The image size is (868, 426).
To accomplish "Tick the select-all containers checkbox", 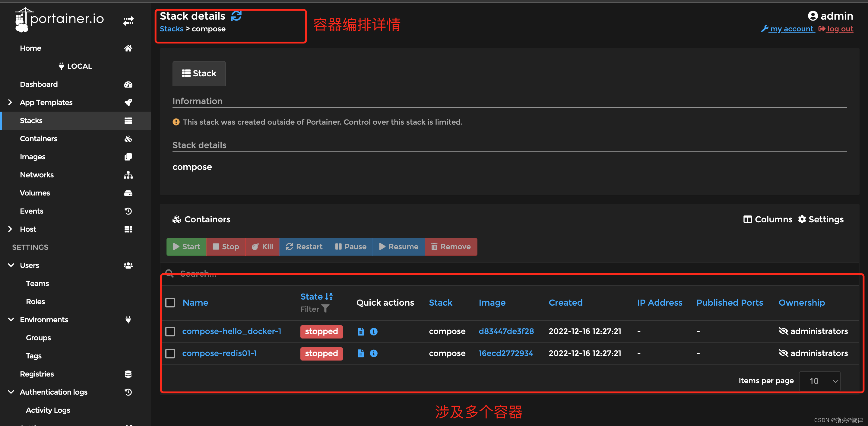I will coord(170,302).
